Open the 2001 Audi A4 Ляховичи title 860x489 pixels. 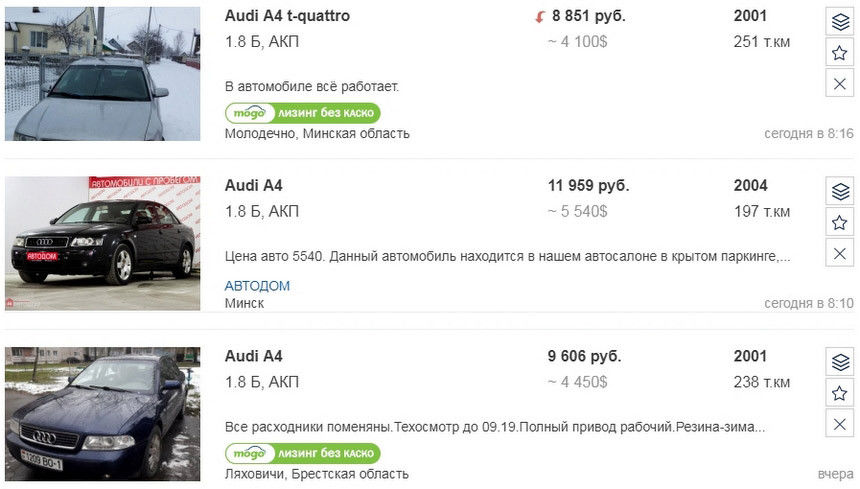(x=253, y=356)
